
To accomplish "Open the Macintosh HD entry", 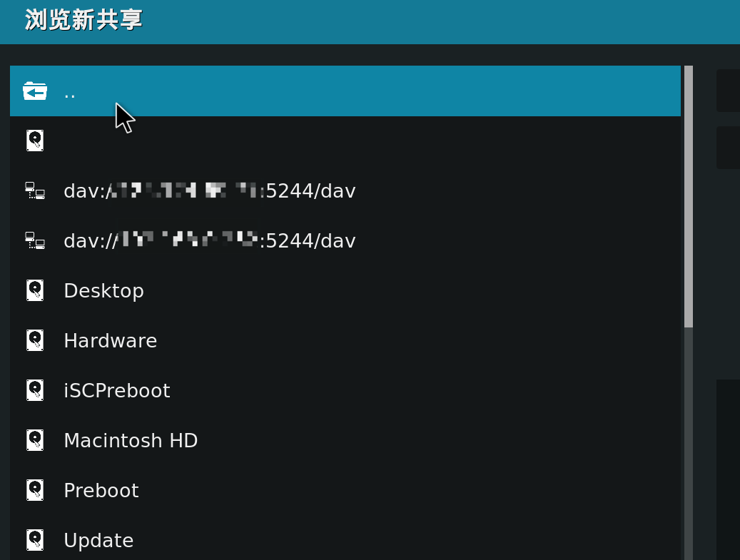I will [x=131, y=440].
